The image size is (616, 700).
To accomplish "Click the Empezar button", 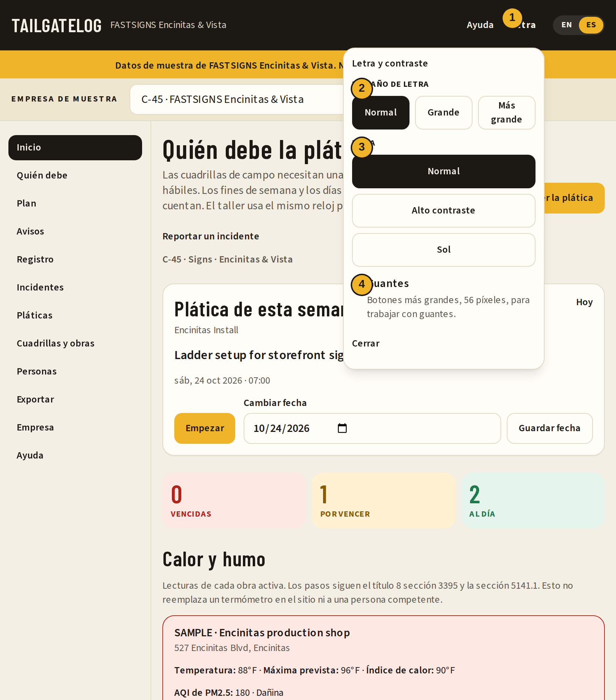I will click(x=205, y=428).
